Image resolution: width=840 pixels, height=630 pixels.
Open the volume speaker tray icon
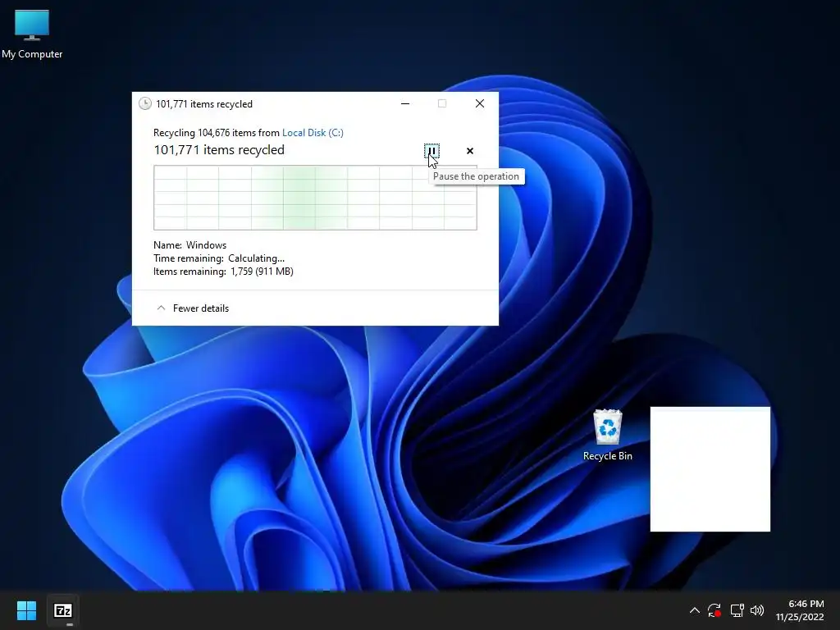(x=757, y=610)
